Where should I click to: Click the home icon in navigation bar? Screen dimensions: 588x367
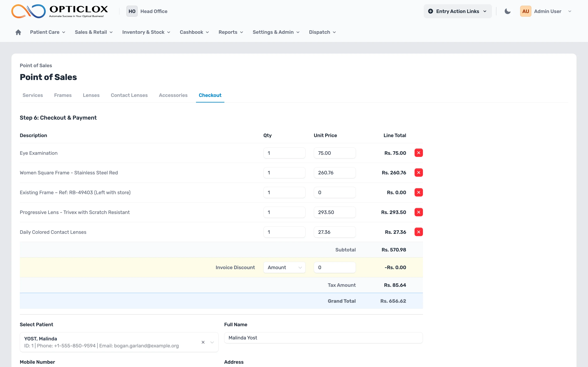click(18, 32)
